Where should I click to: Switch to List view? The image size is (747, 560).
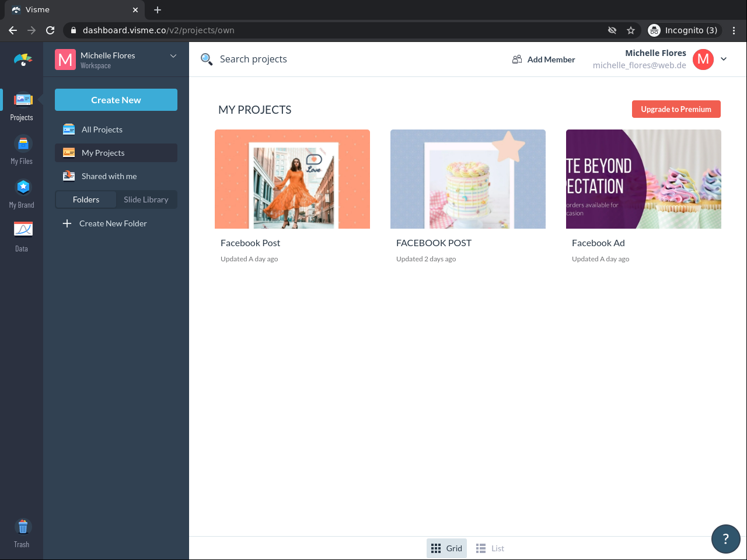(x=490, y=548)
